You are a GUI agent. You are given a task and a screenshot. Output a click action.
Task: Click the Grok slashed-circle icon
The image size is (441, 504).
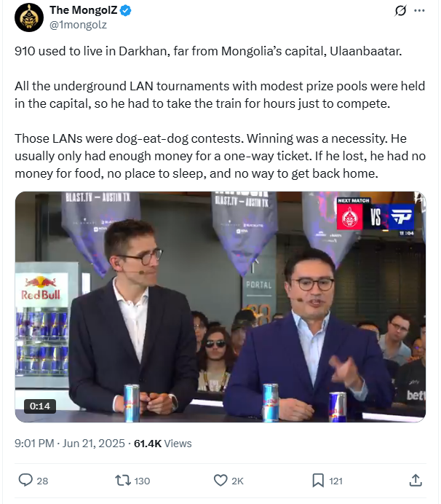click(400, 11)
